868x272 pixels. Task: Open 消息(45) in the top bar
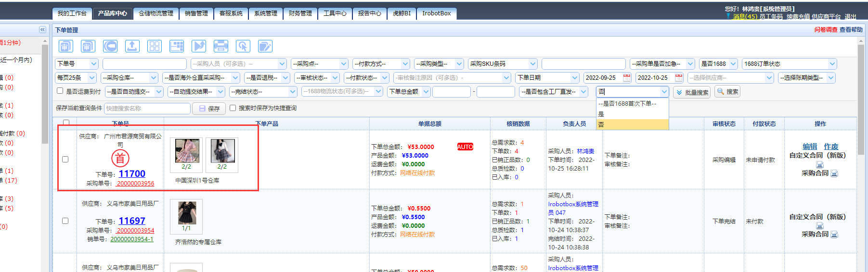pyautogui.click(x=745, y=17)
